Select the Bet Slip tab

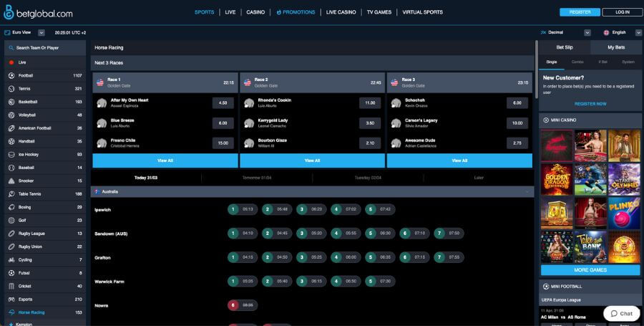click(565, 48)
